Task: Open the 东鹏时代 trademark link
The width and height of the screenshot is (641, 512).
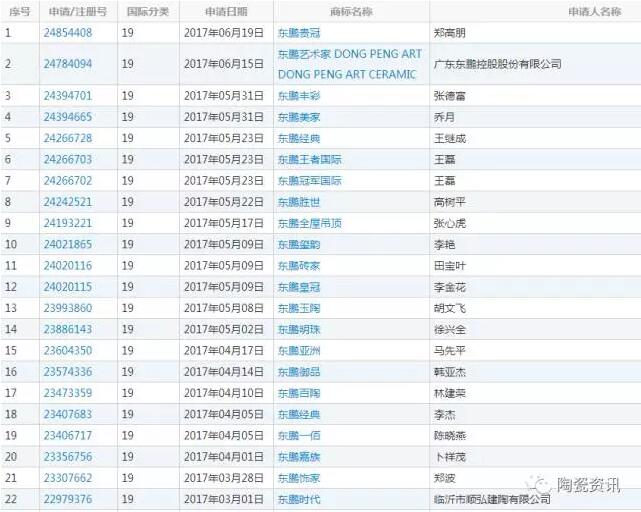Action: [x=299, y=499]
